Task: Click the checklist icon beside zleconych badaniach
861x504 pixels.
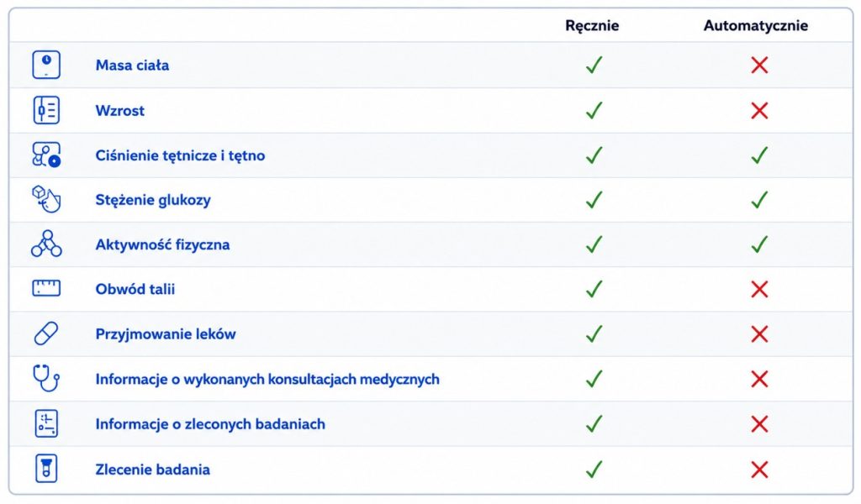Action: 46,423
